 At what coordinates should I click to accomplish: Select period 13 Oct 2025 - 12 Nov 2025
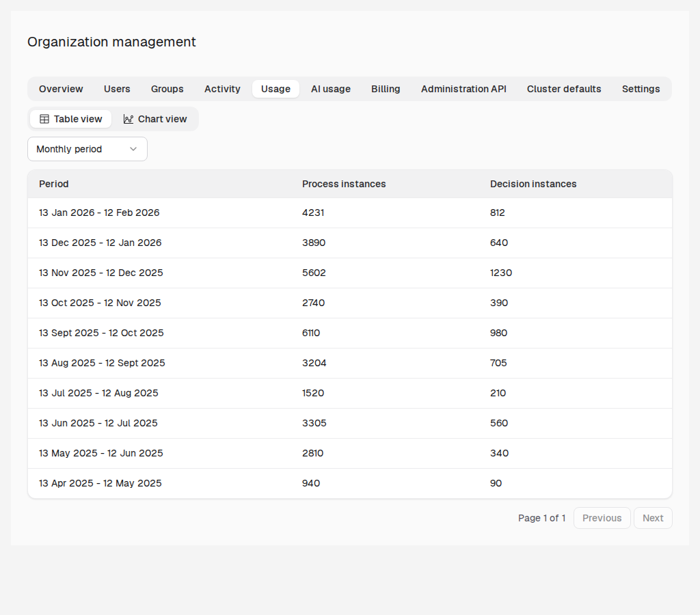point(100,303)
